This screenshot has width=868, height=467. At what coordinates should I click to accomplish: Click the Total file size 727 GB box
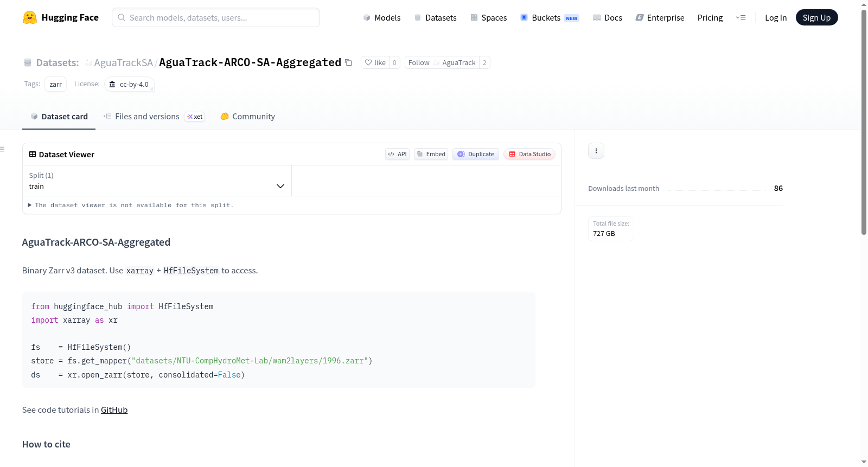[x=611, y=229]
